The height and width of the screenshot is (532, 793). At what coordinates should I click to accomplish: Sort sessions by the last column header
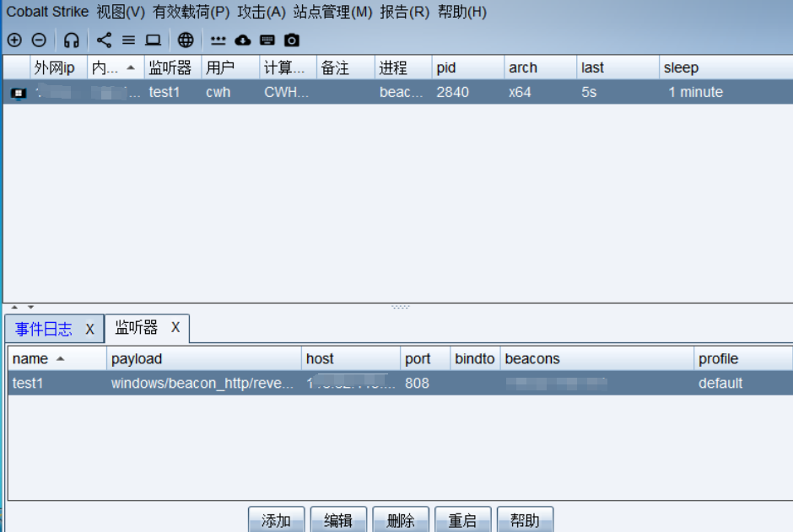tap(618, 67)
